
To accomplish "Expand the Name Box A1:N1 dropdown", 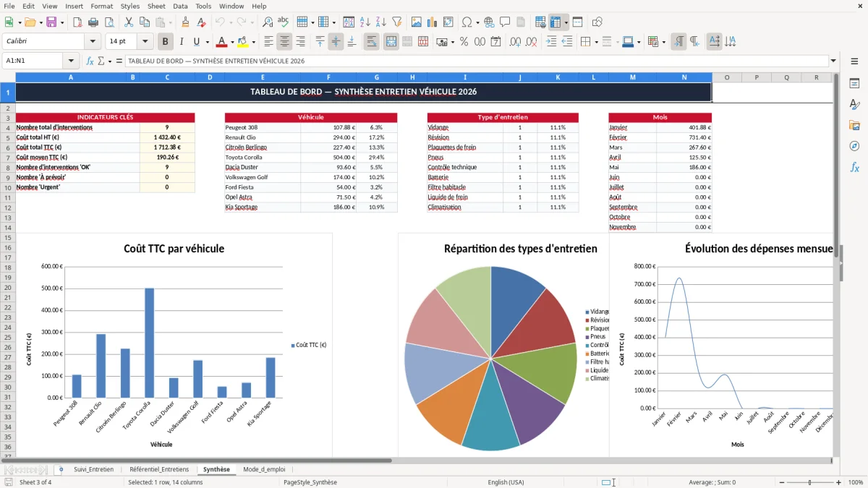I will [71, 61].
